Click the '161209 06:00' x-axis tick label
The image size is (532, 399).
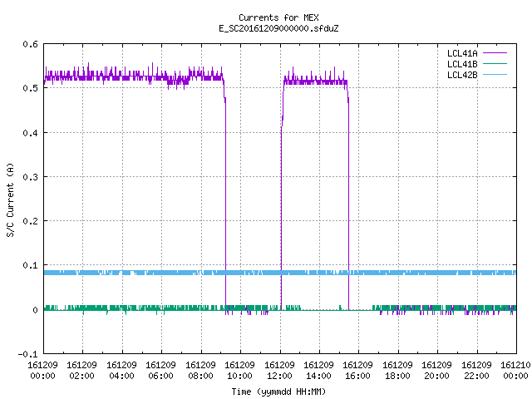pos(160,371)
